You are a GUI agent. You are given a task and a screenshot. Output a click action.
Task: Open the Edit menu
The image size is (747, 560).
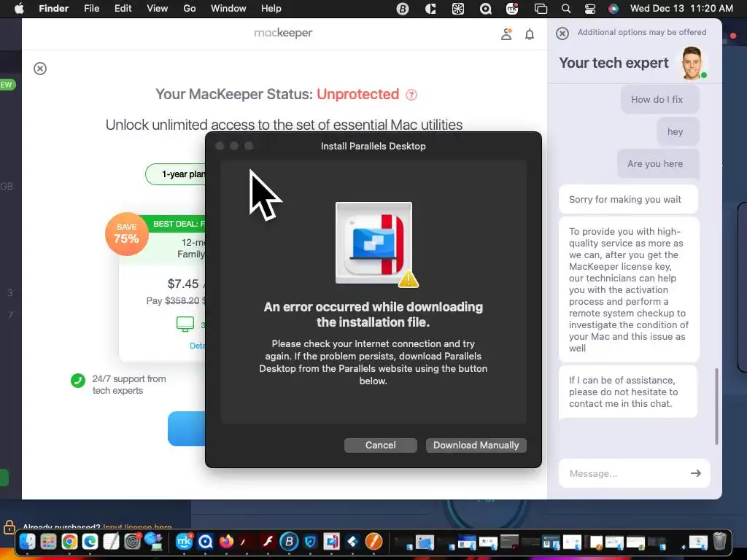point(123,9)
